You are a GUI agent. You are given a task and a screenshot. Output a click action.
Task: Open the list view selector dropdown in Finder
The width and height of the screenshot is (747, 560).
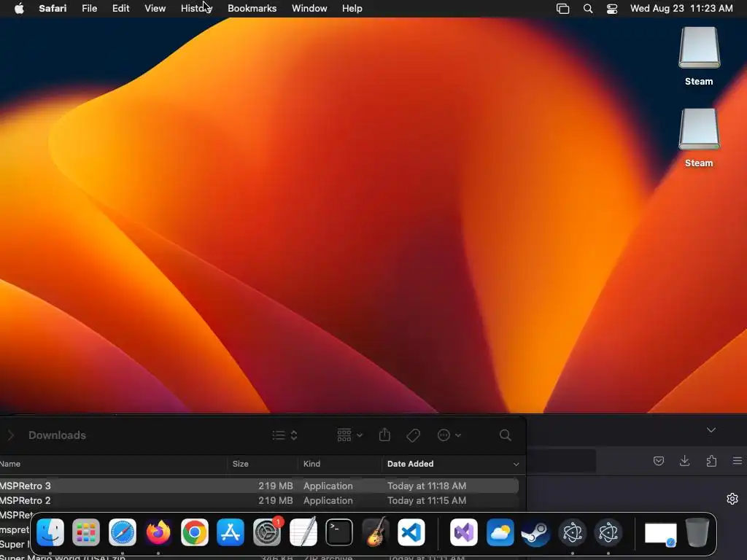285,435
